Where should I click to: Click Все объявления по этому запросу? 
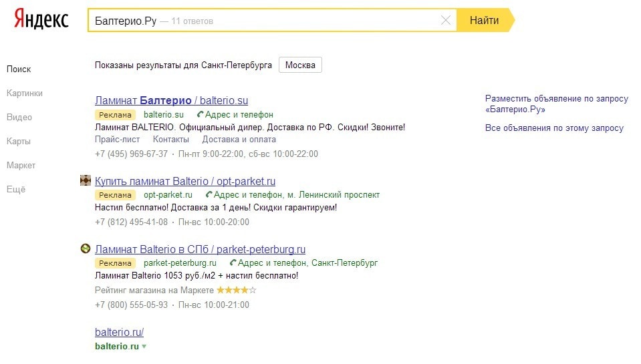tap(554, 128)
